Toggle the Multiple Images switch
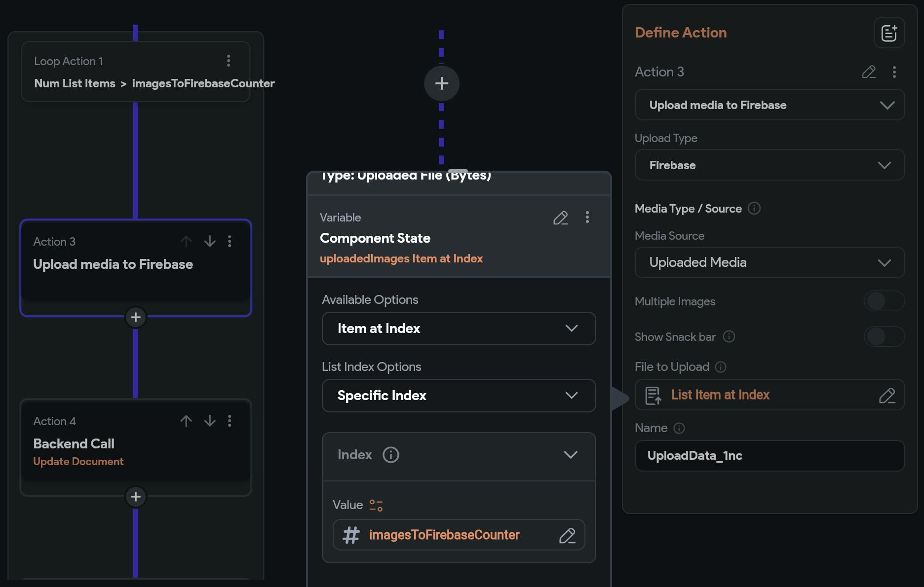924x587 pixels. point(884,301)
